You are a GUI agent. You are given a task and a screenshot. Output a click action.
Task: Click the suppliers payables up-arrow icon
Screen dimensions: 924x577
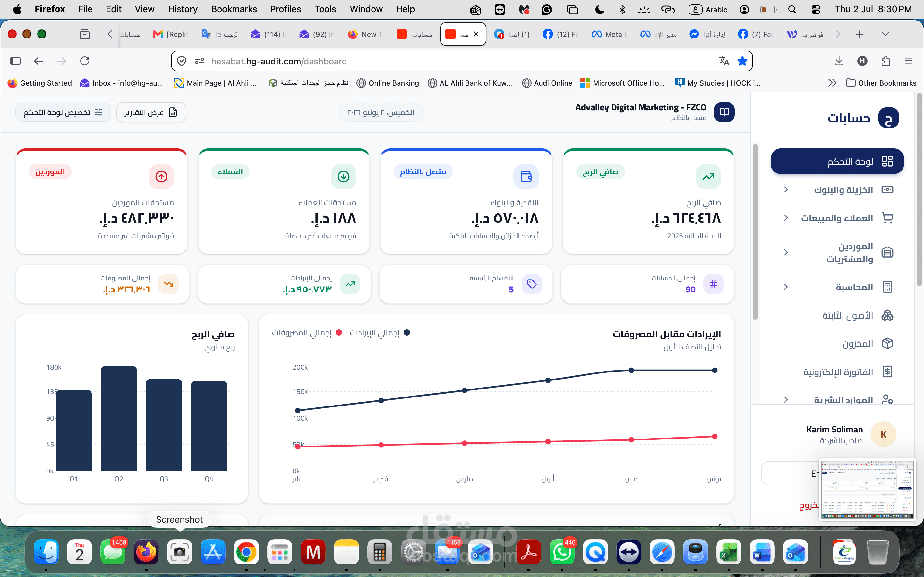click(x=161, y=177)
